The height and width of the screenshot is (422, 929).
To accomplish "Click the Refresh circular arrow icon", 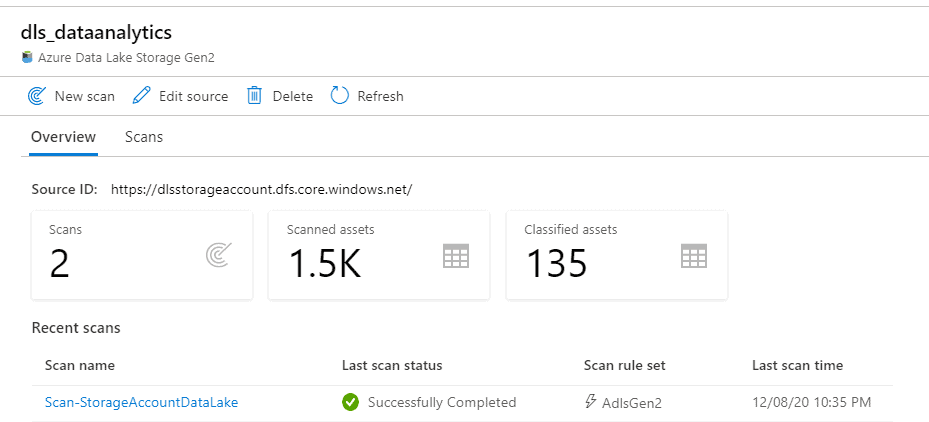I will [x=339, y=95].
